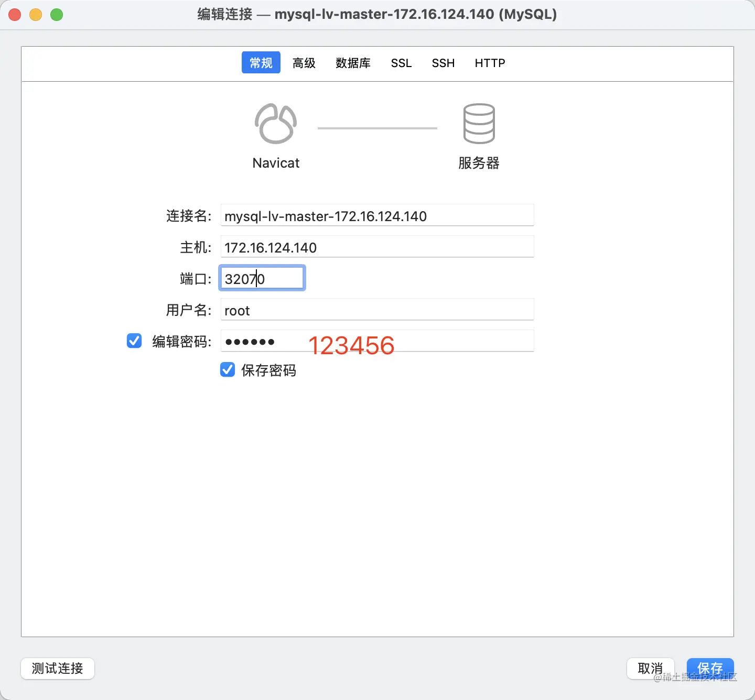755x700 pixels.
Task: Click the 用户名: label
Action: click(x=189, y=310)
